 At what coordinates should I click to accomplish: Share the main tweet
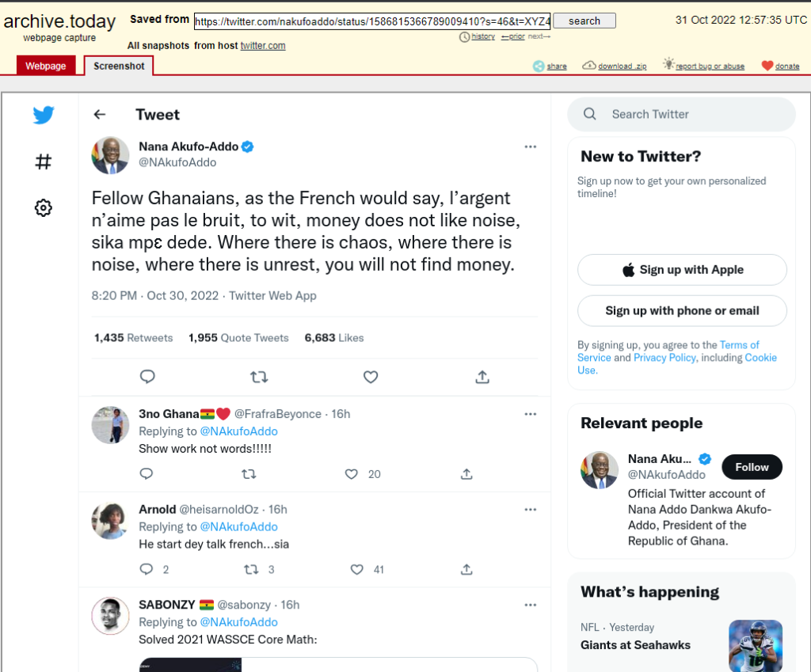click(482, 378)
